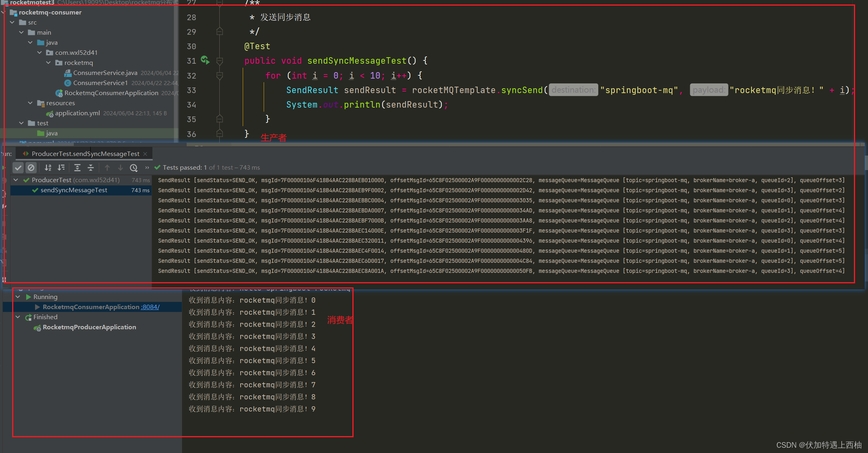The height and width of the screenshot is (453, 868).
Task: Click sendSyncMessageTest method name in editor
Action: [x=357, y=61]
